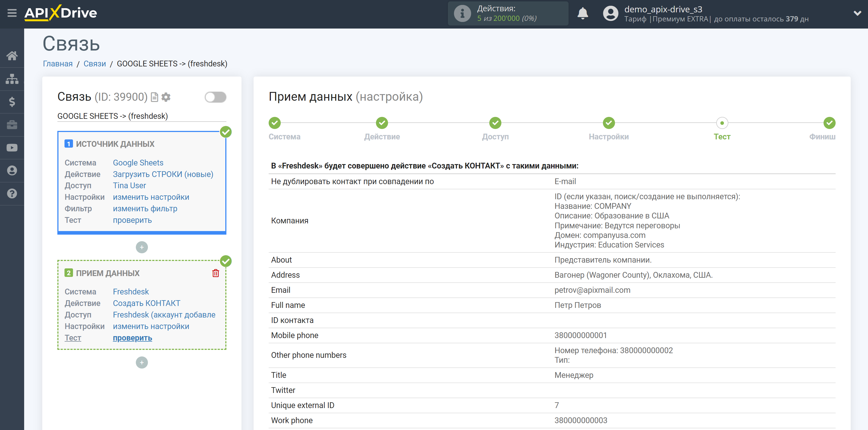Click the Unique external ID value 7

pyautogui.click(x=557, y=405)
